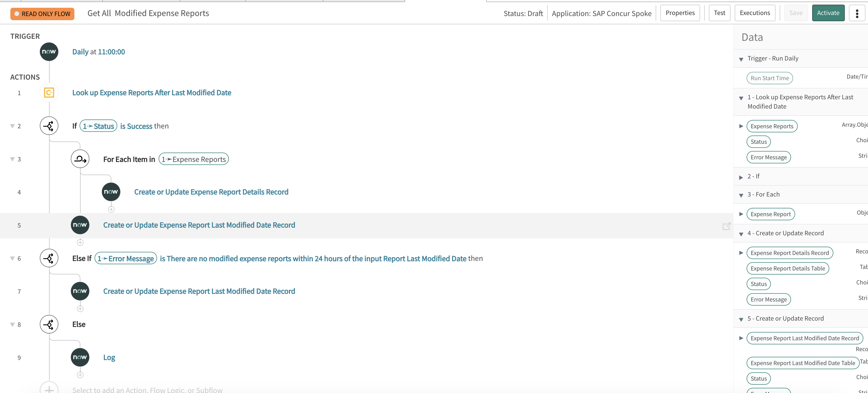Open flow Properties
This screenshot has height=393, width=868.
pyautogui.click(x=680, y=13)
